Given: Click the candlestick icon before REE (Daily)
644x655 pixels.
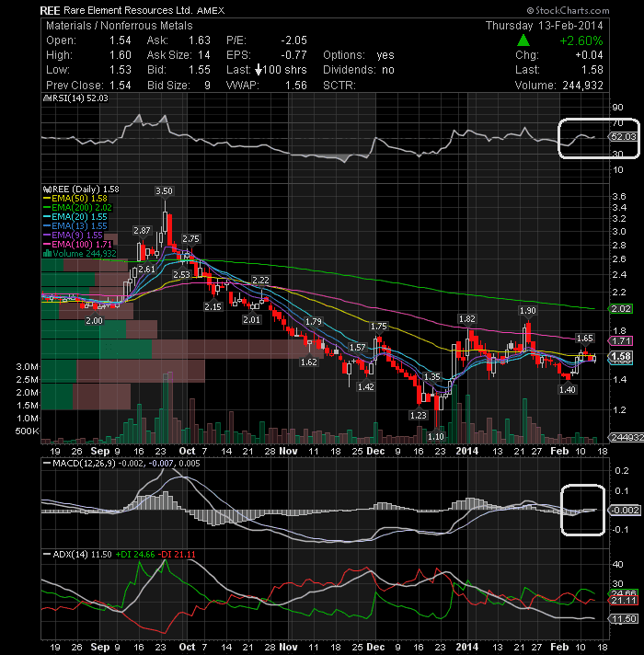Looking at the screenshot, I should coord(47,190).
